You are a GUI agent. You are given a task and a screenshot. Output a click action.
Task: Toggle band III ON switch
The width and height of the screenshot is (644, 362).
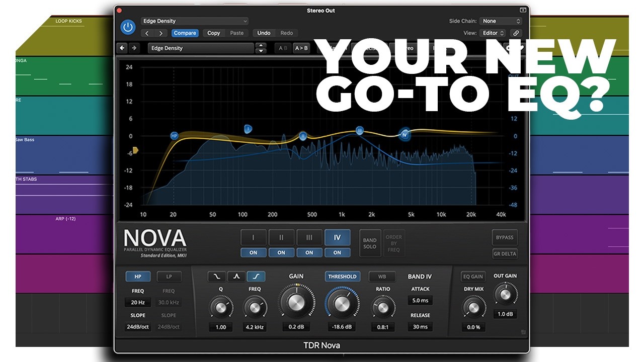pyautogui.click(x=309, y=252)
